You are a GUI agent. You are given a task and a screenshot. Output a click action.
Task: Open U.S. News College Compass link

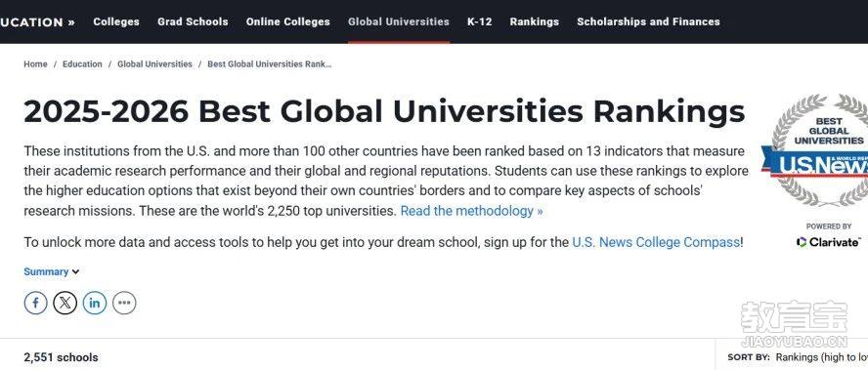tap(656, 242)
